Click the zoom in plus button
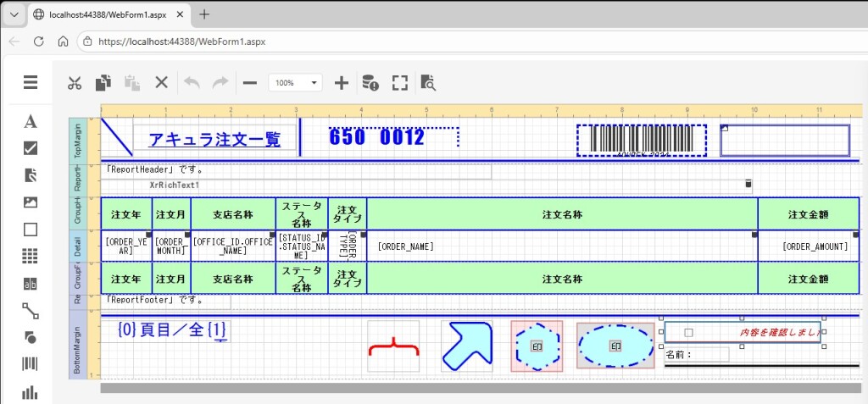This screenshot has height=404, width=868. tap(342, 83)
